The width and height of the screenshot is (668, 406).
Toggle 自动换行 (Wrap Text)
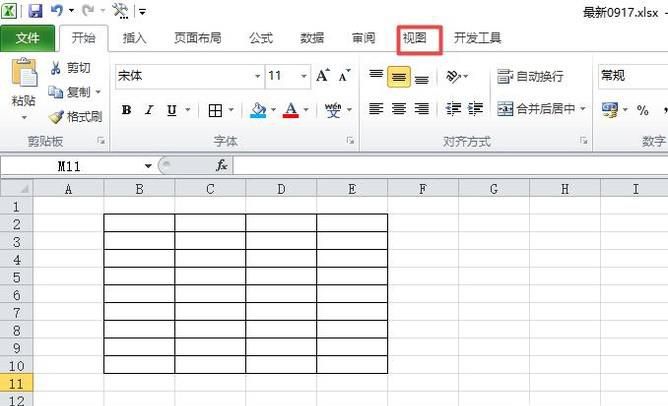click(x=530, y=77)
